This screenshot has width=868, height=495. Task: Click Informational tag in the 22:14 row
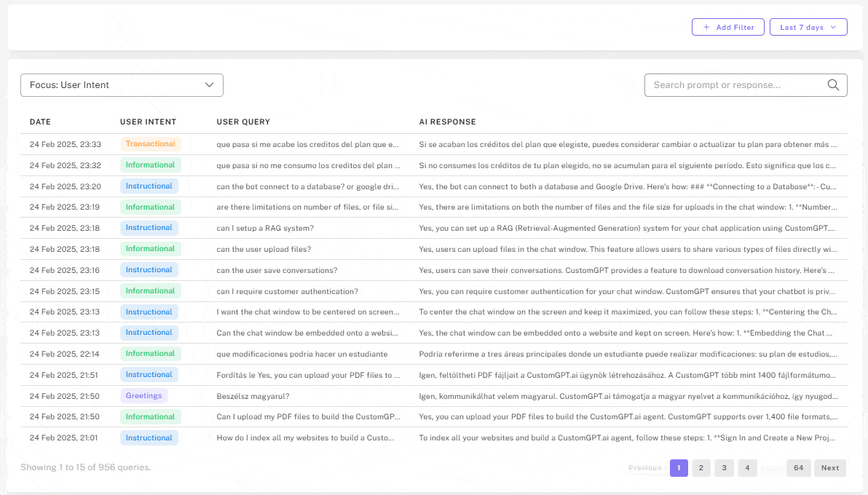click(x=150, y=353)
